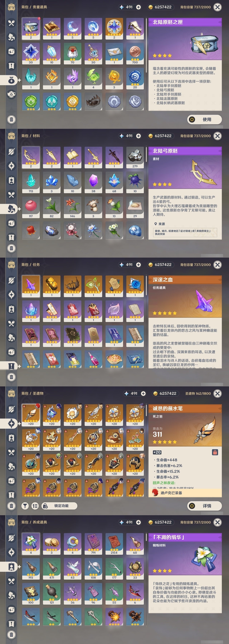Screen dimensions: 229x644
Task: Click the trash icon beside the artifact filter
Action: [x=11, y=506]
